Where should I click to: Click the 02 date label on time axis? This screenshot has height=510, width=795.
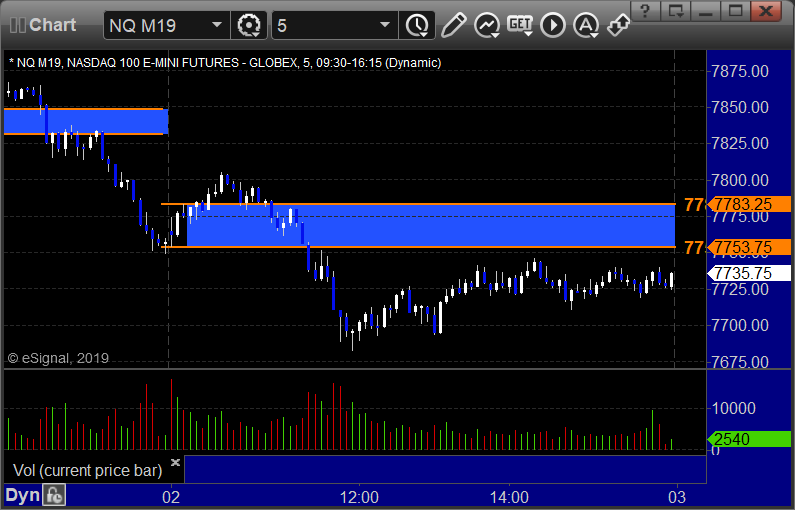171,497
